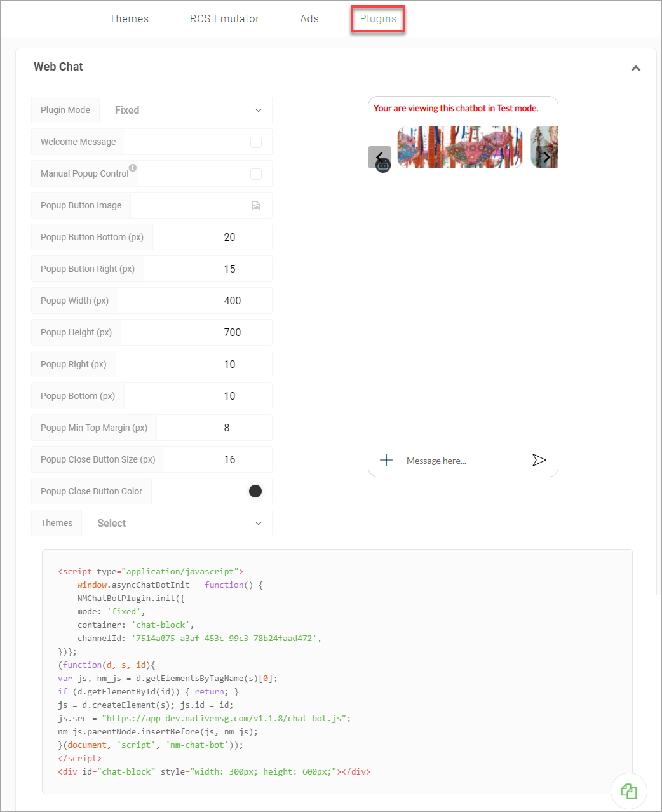This screenshot has width=662, height=812.
Task: Go to the Ads tab
Action: tap(309, 18)
